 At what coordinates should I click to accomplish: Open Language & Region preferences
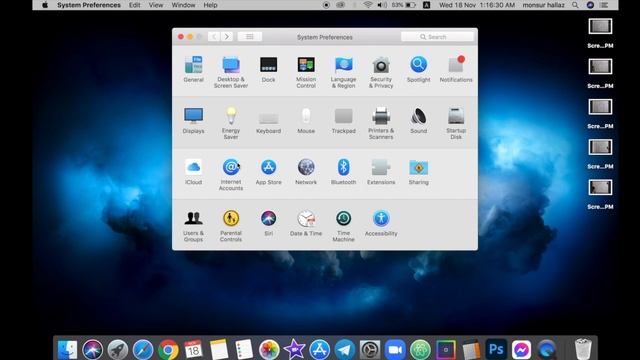click(344, 72)
